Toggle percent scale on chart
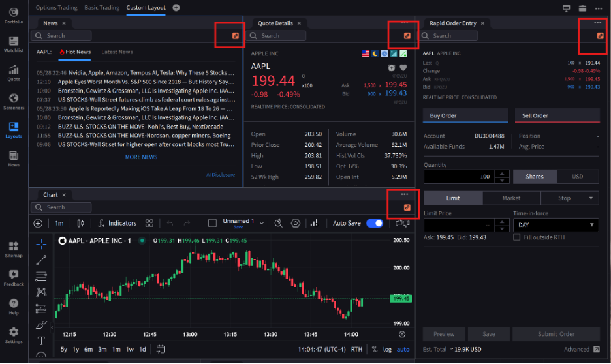611x364 pixels. tap(375, 349)
